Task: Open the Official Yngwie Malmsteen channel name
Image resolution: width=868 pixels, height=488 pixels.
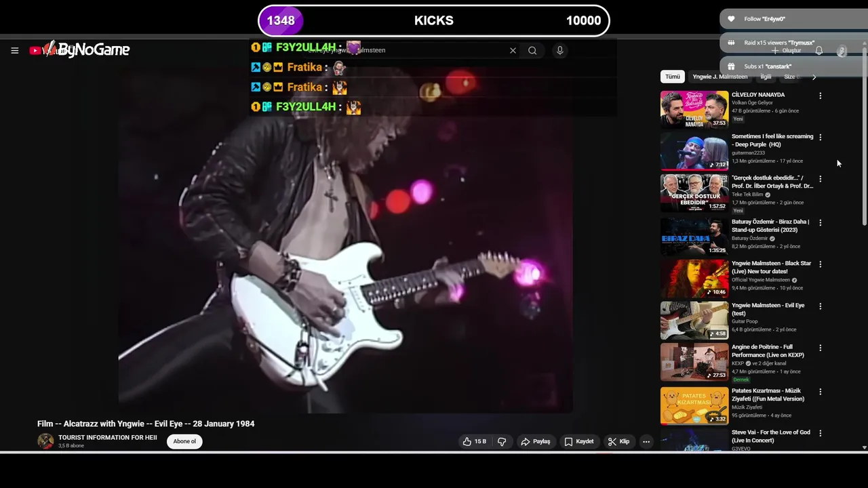Action: coord(761,280)
